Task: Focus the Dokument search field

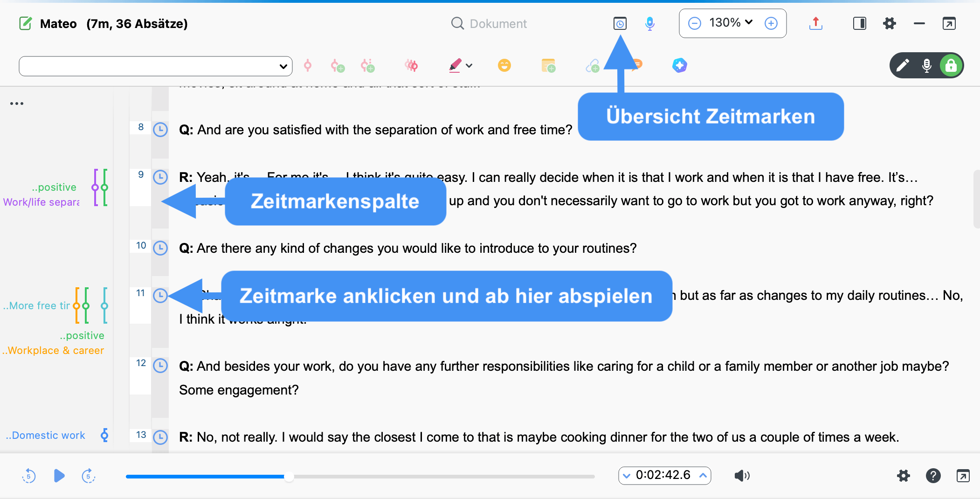Action: (x=498, y=24)
